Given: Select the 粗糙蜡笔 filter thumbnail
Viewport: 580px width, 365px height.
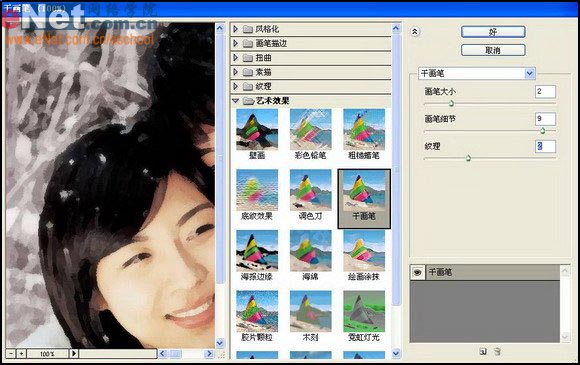Looking at the screenshot, I should (x=364, y=129).
